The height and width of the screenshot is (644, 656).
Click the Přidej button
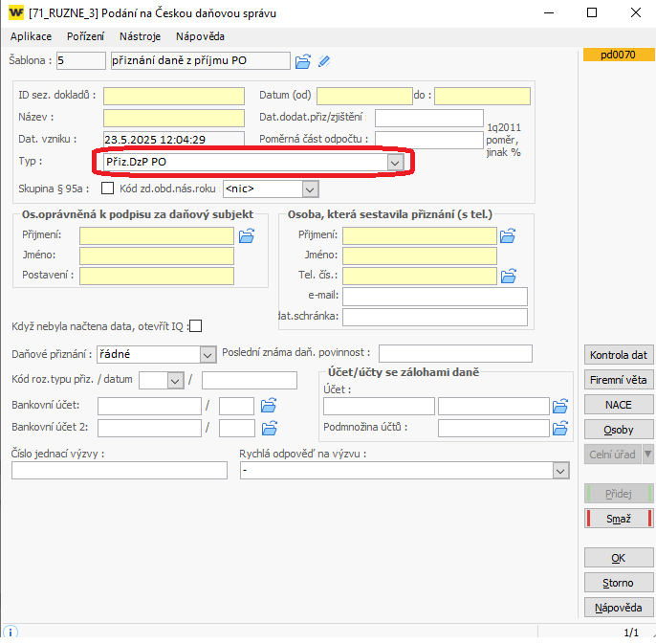[x=619, y=494]
